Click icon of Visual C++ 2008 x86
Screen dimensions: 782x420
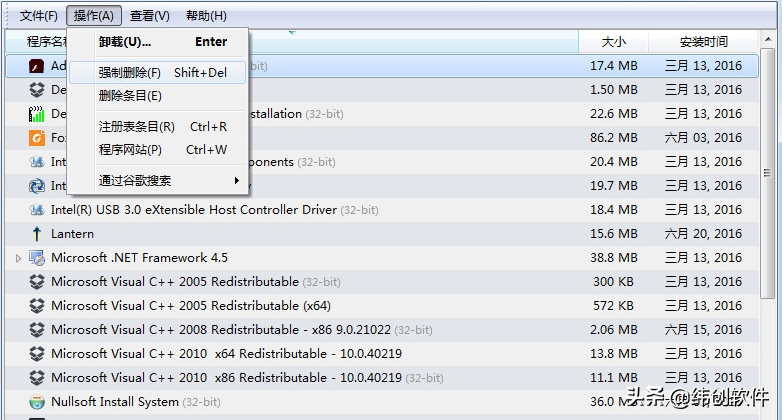(x=36, y=330)
